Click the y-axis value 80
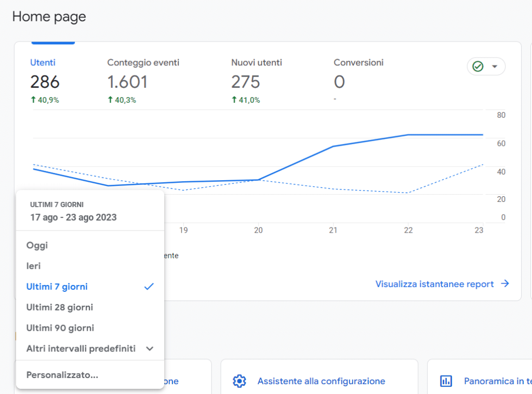 click(501, 115)
